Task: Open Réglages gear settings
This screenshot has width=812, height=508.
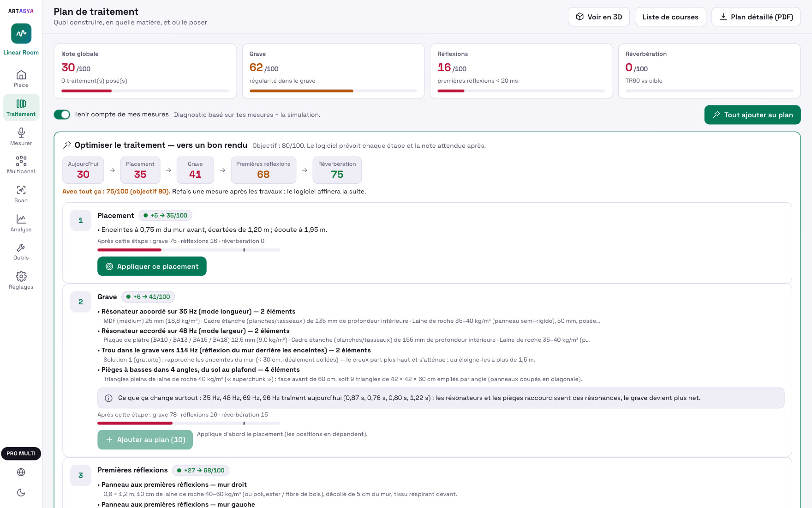Action: coord(21,280)
